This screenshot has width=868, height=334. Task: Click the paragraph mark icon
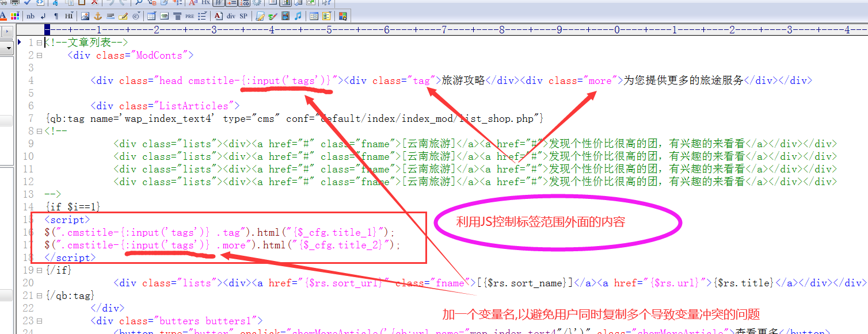[x=56, y=16]
